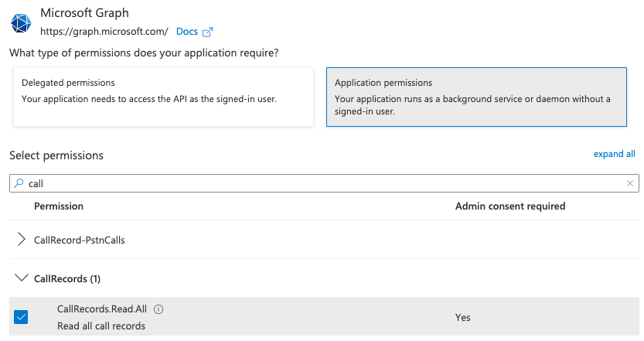644x341 pixels.
Task: Click the Microsoft Graph logo icon
Action: (x=21, y=23)
